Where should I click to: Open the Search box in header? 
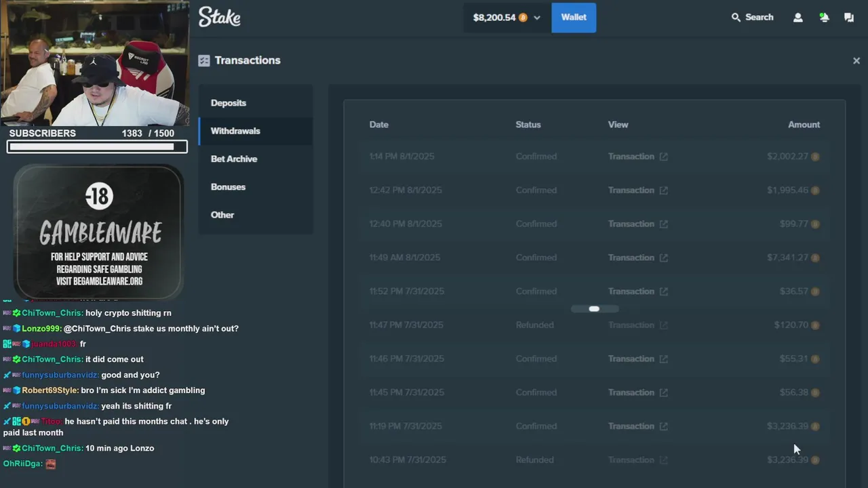pos(752,18)
